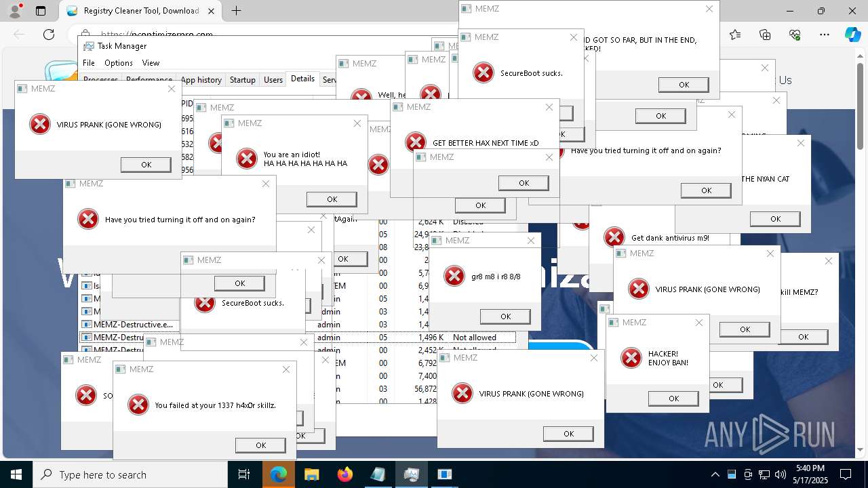Screen dimensions: 868x488
Task: Open File Explorer from taskbar
Action: [x=311, y=474]
